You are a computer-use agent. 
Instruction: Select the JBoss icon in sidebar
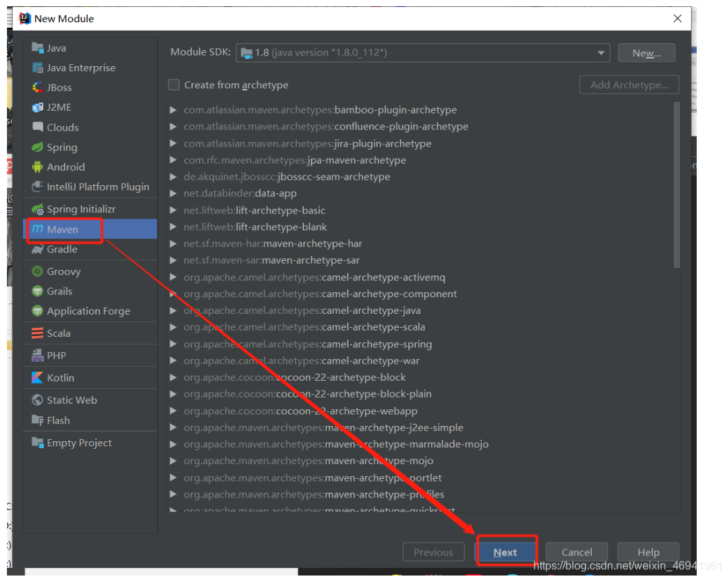coord(37,88)
